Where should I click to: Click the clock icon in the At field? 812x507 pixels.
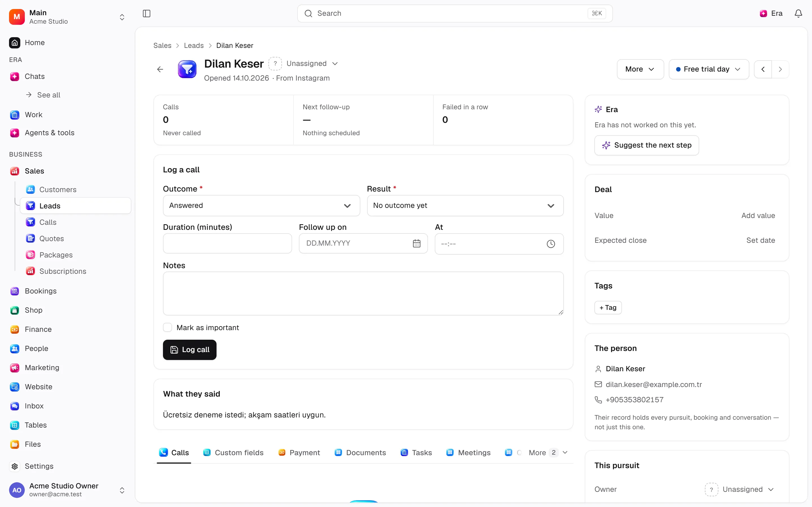(x=551, y=244)
